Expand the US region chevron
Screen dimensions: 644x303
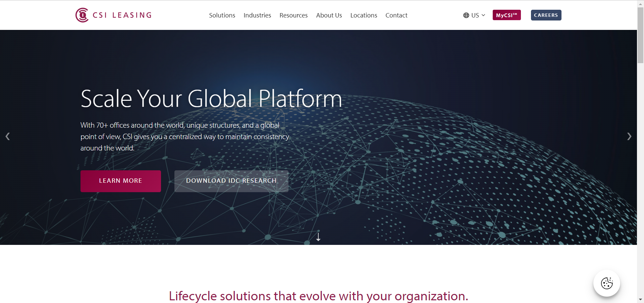483,15
